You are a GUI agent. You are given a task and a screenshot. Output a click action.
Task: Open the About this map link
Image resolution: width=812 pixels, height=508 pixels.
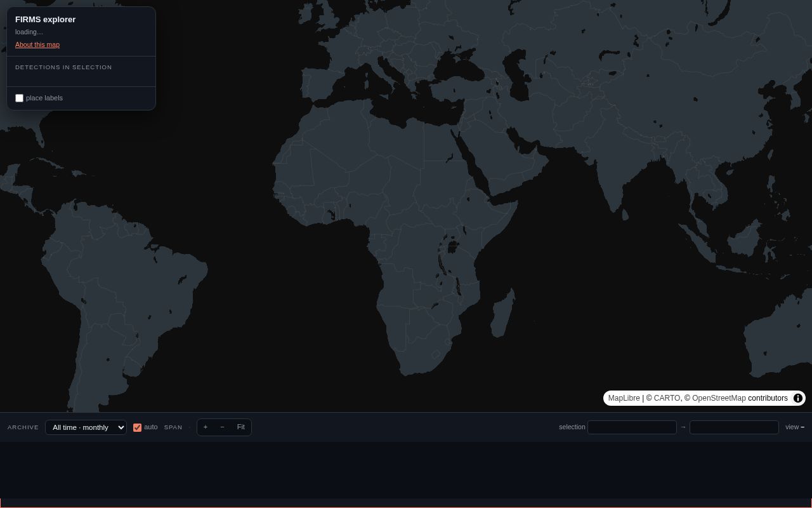[37, 44]
